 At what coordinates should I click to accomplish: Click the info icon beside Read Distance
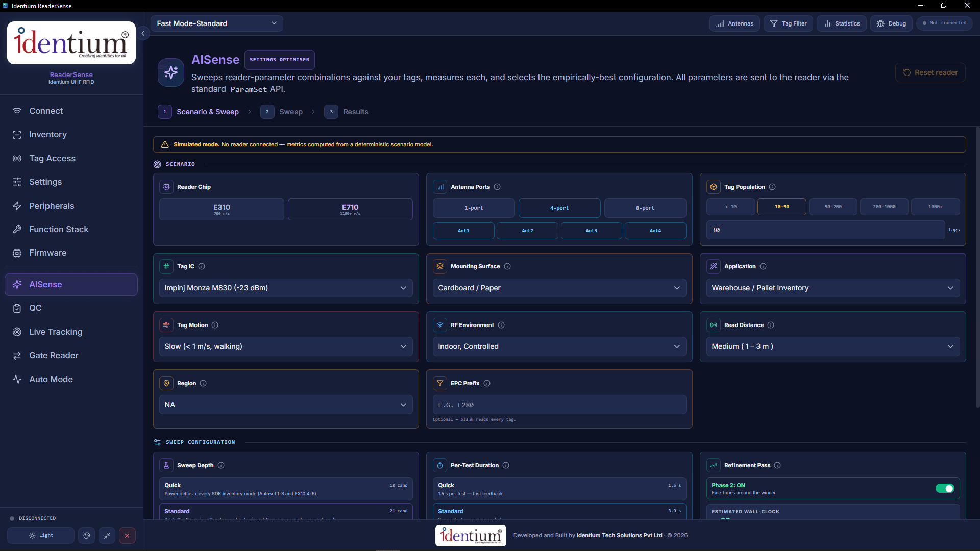(771, 325)
